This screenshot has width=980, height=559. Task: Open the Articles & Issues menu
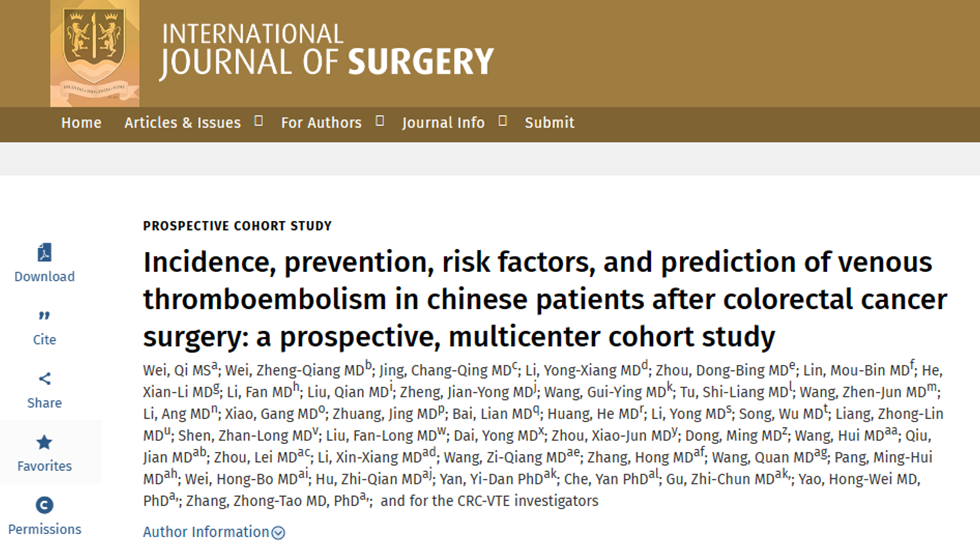[182, 123]
